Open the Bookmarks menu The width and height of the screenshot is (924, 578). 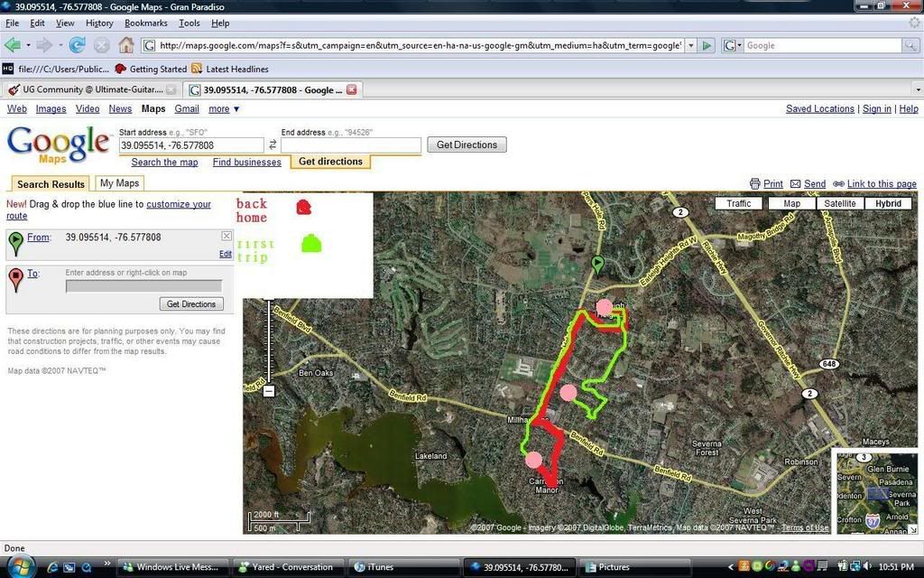point(145,23)
